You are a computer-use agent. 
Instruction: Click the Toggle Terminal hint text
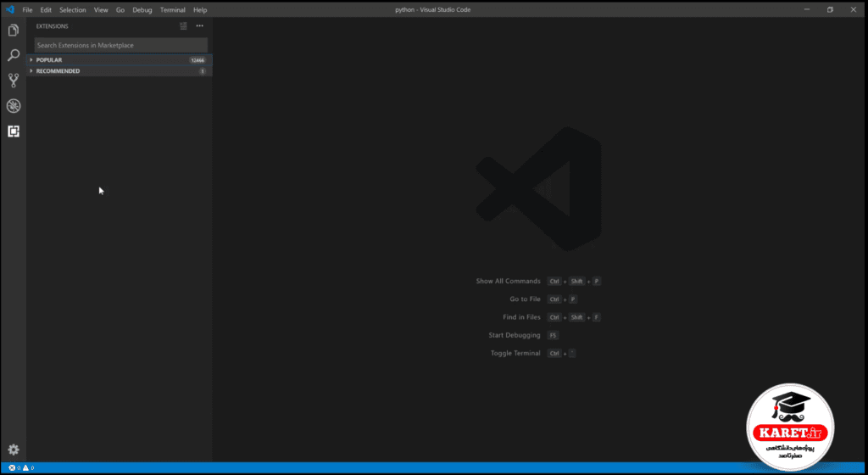(515, 353)
